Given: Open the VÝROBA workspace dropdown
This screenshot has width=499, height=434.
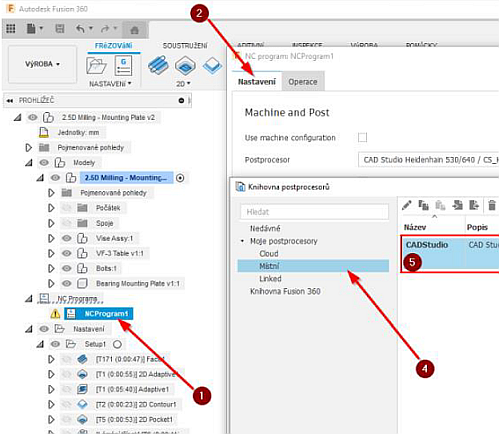Looking at the screenshot, I should (42, 64).
